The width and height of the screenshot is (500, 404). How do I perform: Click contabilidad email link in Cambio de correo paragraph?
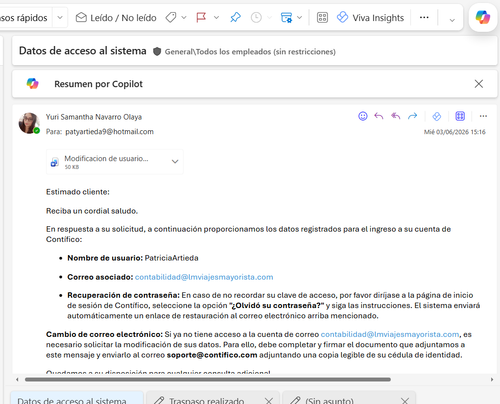pyautogui.click(x=390, y=334)
